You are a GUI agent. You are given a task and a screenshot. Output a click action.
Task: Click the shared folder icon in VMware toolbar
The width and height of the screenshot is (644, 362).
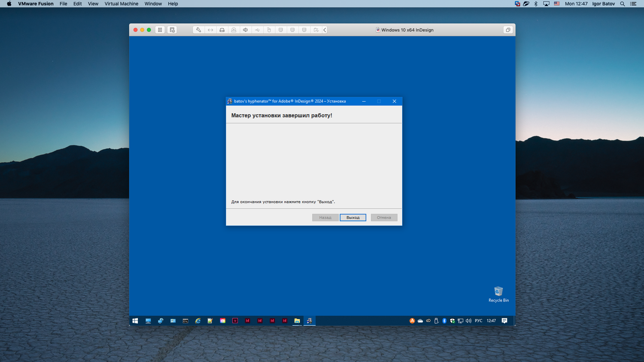[316, 30]
